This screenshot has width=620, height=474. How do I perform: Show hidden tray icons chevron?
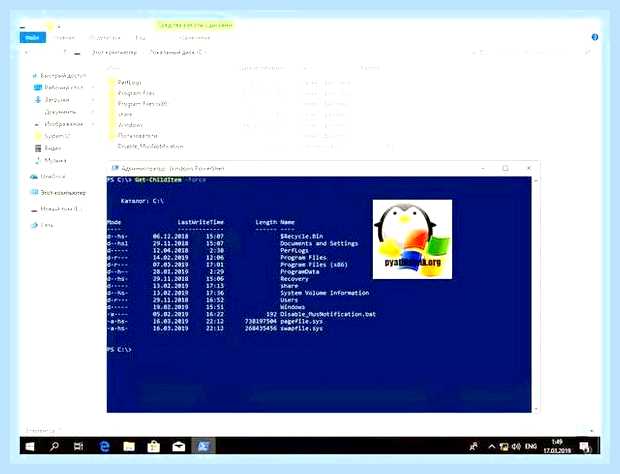491,446
